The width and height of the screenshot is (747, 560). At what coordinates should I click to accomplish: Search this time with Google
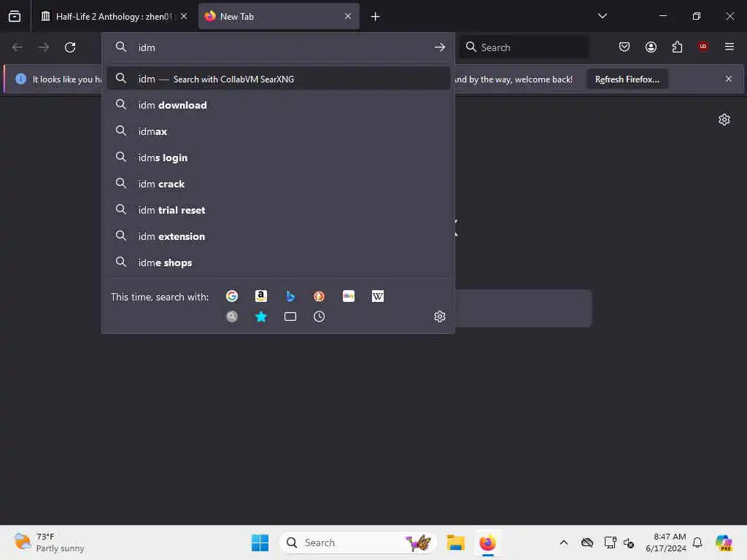point(232,296)
